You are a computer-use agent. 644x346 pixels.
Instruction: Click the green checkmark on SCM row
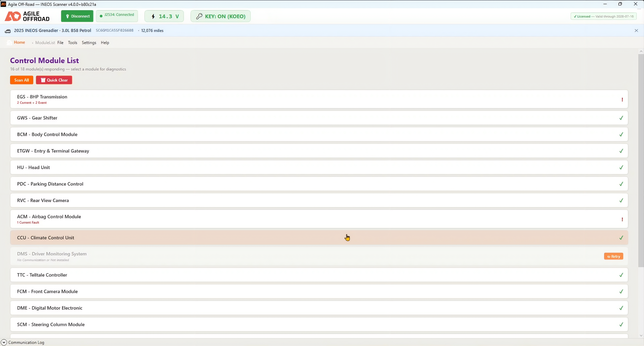pos(621,324)
